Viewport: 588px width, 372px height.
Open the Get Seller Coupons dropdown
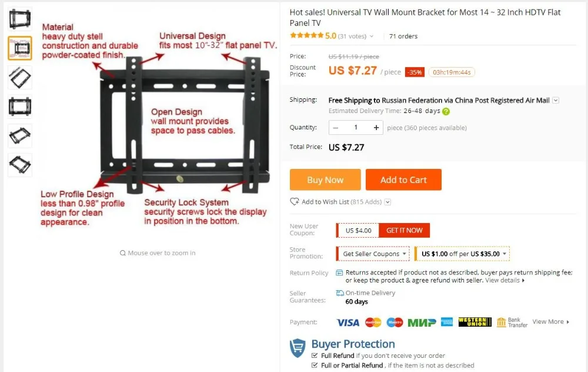(x=373, y=254)
